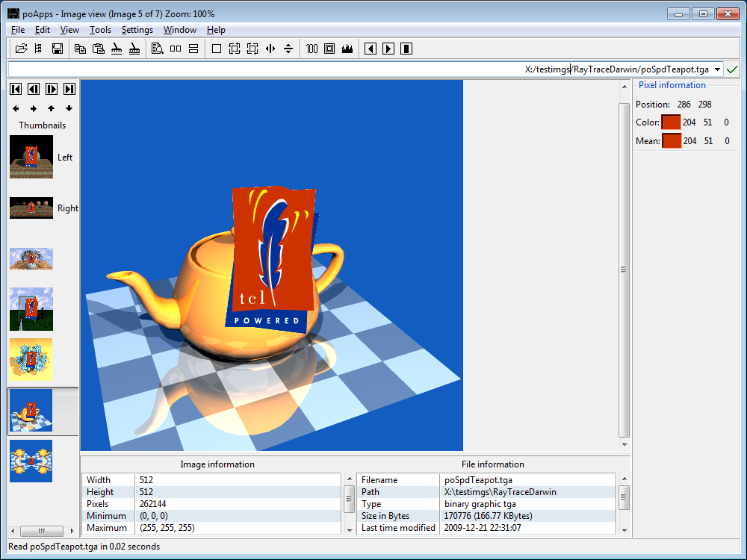Click the Mean color swatch
The height and width of the screenshot is (560, 747).
(x=672, y=140)
